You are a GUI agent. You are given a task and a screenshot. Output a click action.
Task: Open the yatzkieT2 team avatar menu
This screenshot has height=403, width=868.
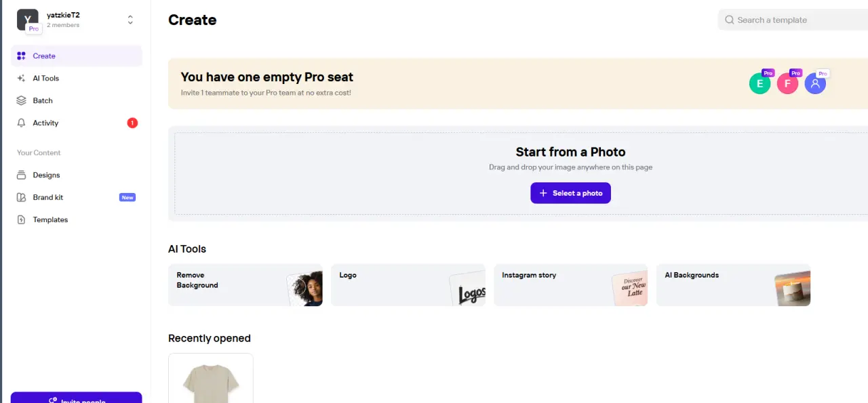(28, 20)
